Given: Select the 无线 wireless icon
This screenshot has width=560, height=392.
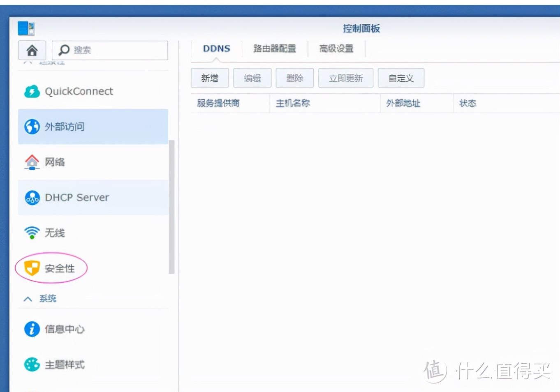Looking at the screenshot, I should pyautogui.click(x=32, y=233).
